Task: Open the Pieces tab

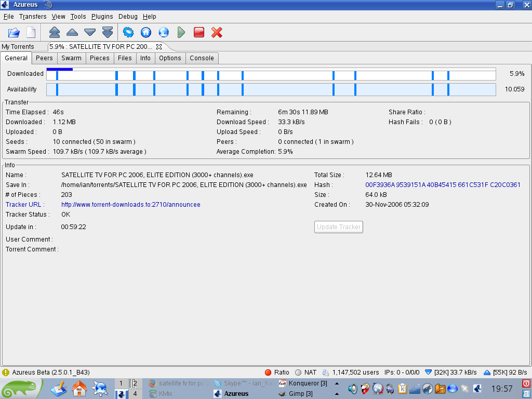Action: pos(100,58)
